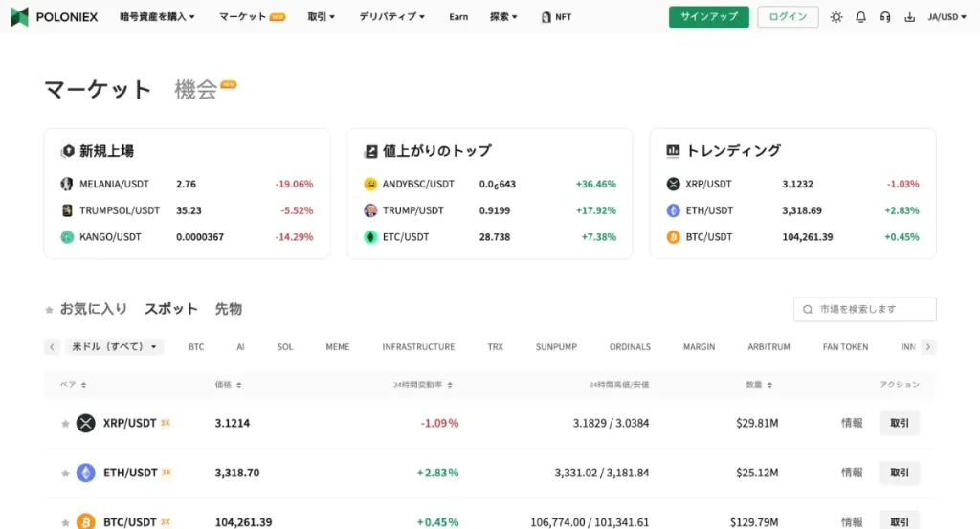
Task: Click 取引 button for BTC/USDT
Action: click(900, 520)
